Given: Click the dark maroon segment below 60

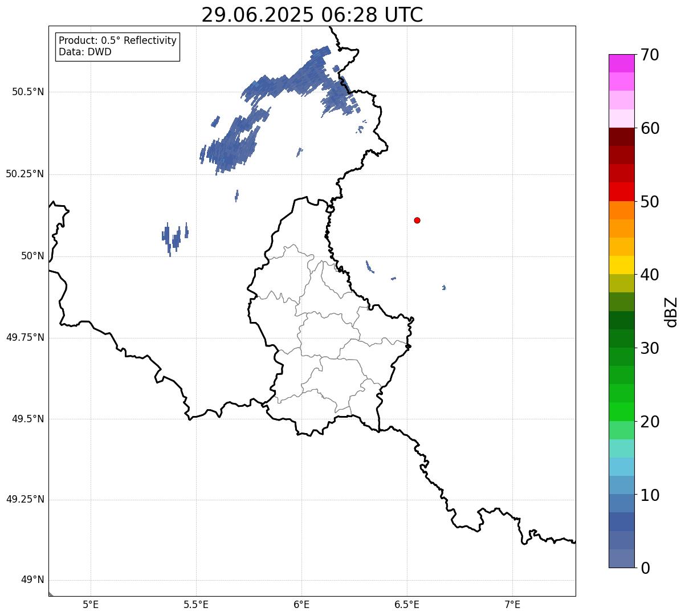Looking at the screenshot, I should pyautogui.click(x=622, y=137).
